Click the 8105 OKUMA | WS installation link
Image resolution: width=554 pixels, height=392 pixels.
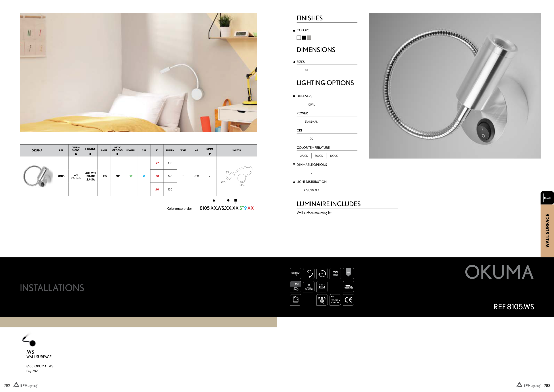pyautogui.click(x=40, y=366)
